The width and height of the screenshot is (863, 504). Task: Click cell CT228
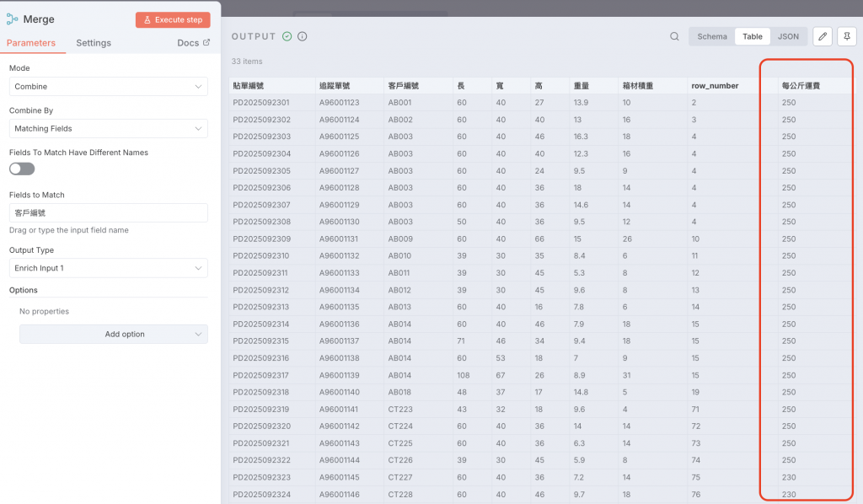(400, 495)
